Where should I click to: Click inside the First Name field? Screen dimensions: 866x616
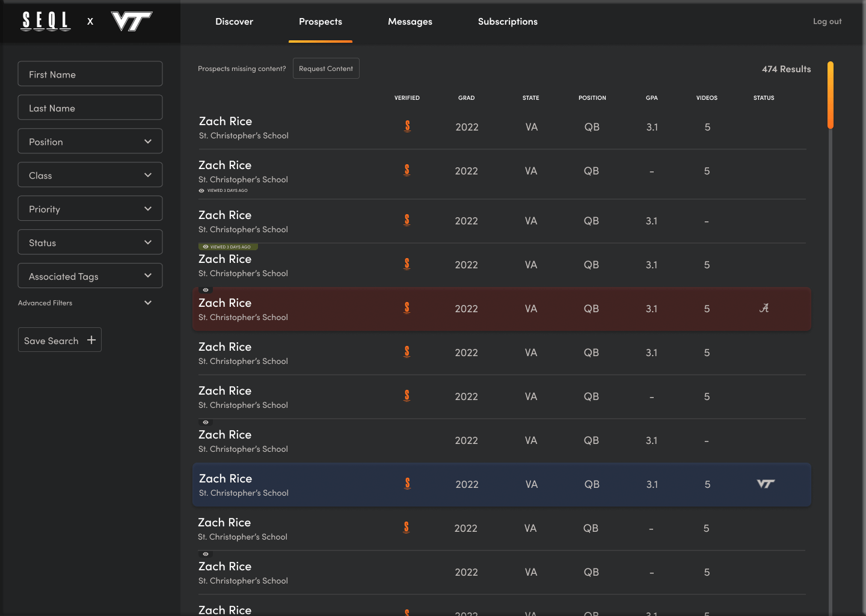coord(90,73)
